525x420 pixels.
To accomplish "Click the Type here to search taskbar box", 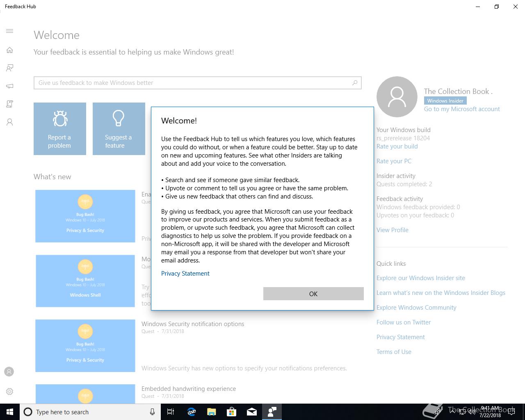I will point(89,412).
